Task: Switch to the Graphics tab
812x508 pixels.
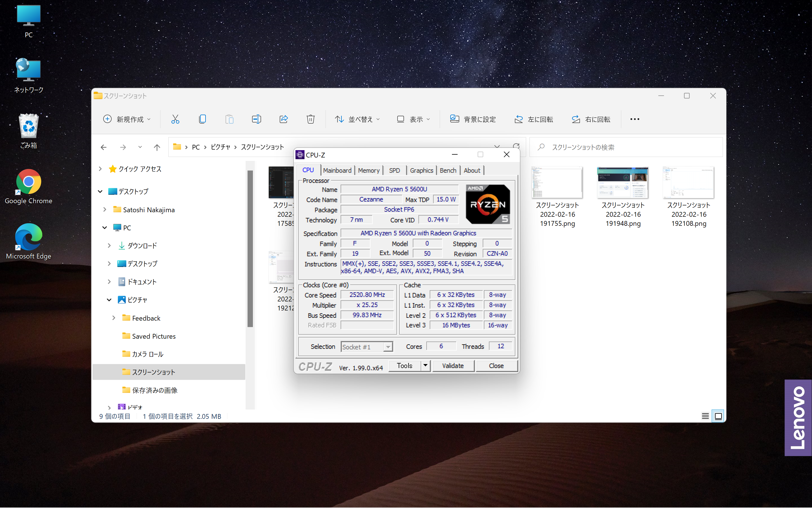Action: click(x=422, y=170)
